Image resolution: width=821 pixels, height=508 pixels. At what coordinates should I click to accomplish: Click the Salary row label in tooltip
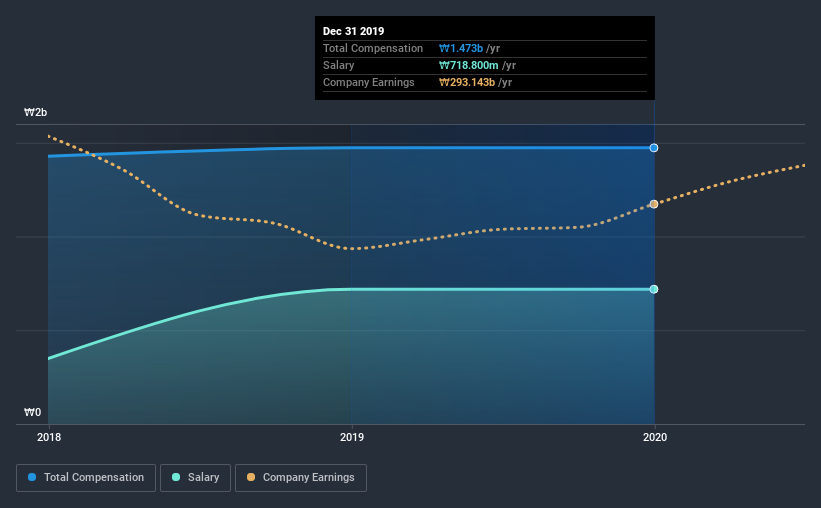pyautogui.click(x=339, y=65)
